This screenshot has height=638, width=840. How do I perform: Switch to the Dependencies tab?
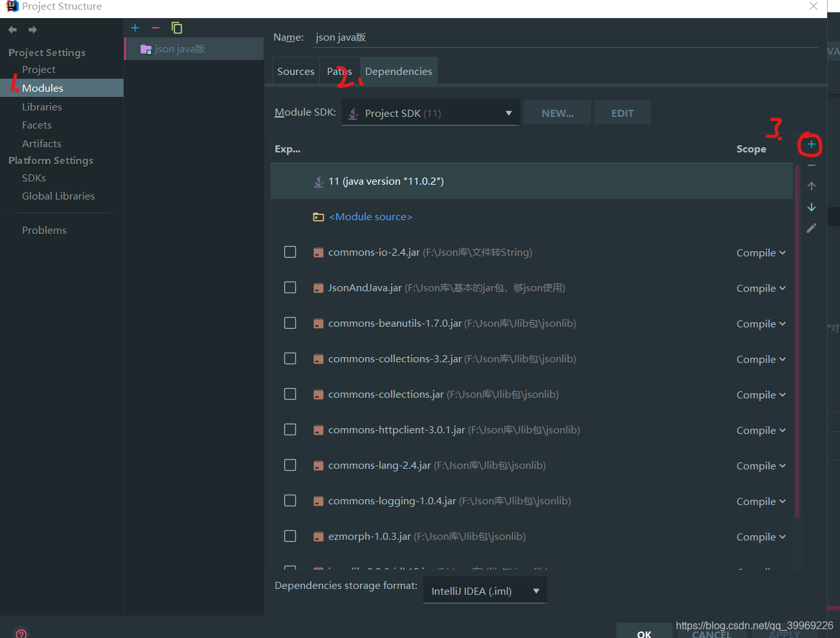(x=399, y=71)
